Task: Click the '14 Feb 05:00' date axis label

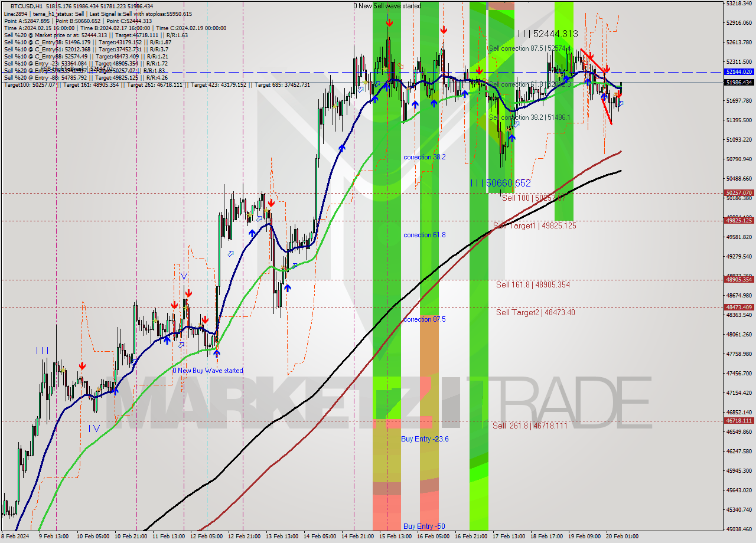Action: (320, 537)
